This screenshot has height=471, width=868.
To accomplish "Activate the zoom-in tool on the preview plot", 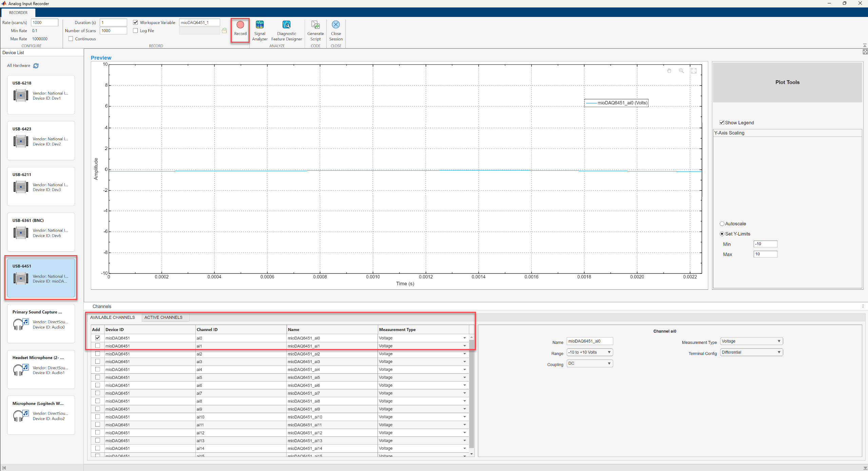I will (x=681, y=70).
